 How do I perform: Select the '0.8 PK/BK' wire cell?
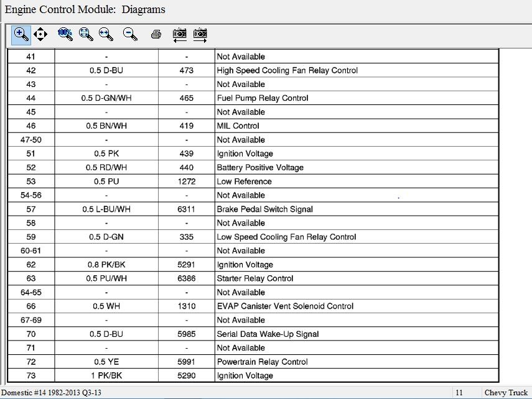pos(106,264)
